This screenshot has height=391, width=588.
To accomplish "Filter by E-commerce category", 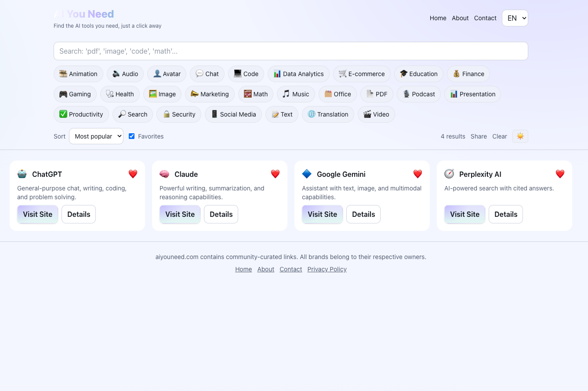I will pyautogui.click(x=362, y=74).
